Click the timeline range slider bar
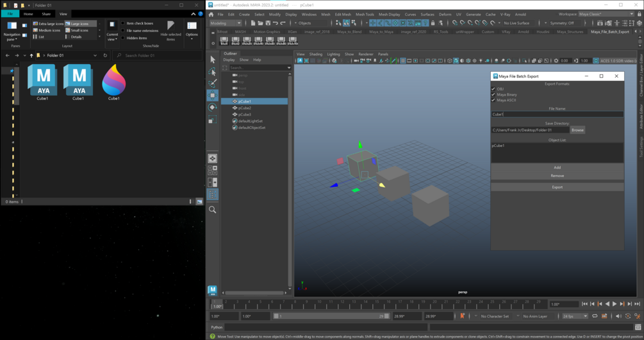Image resolution: width=644 pixels, height=340 pixels. coord(331,316)
